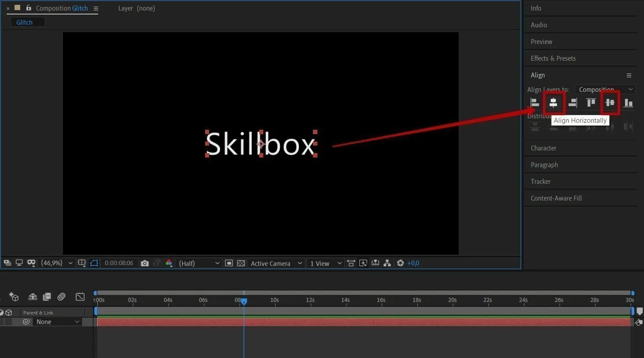This screenshot has width=644, height=358.
Task: Align the layer to the left edge
Action: click(x=535, y=103)
